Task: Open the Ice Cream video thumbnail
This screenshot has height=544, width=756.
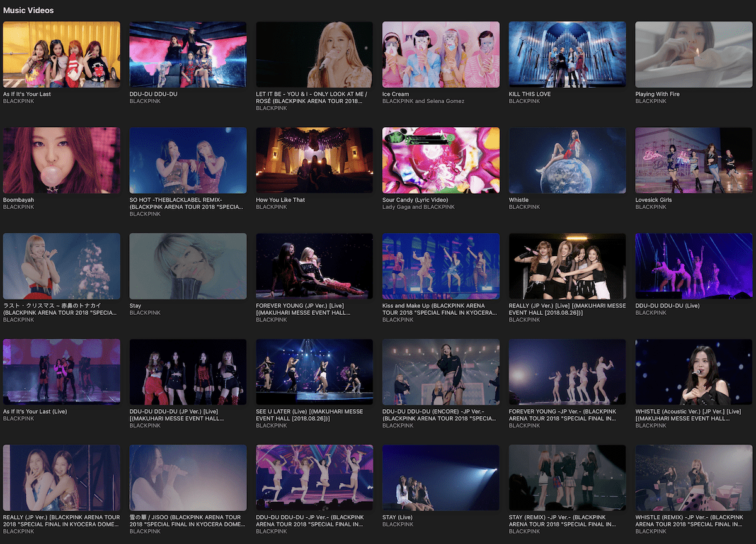Action: 441,55
